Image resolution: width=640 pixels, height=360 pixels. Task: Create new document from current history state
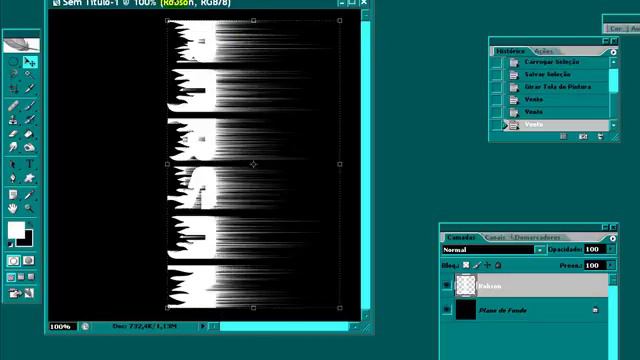564,136
